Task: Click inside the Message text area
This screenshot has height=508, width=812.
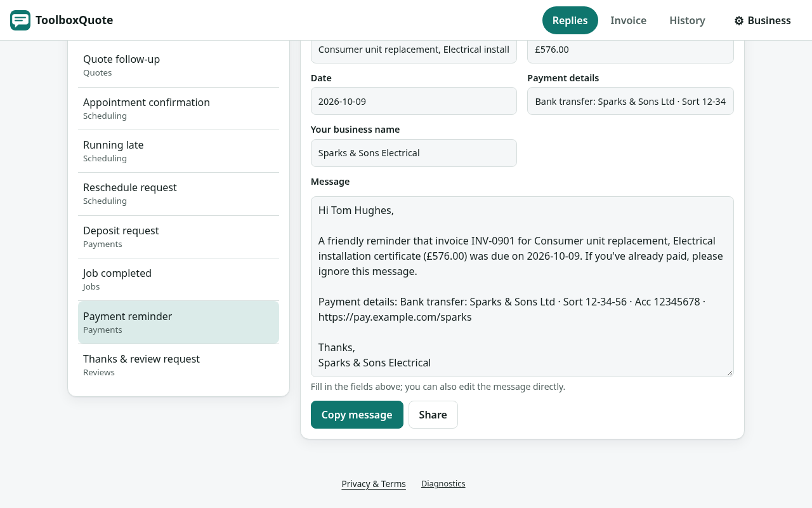Action: [522, 286]
